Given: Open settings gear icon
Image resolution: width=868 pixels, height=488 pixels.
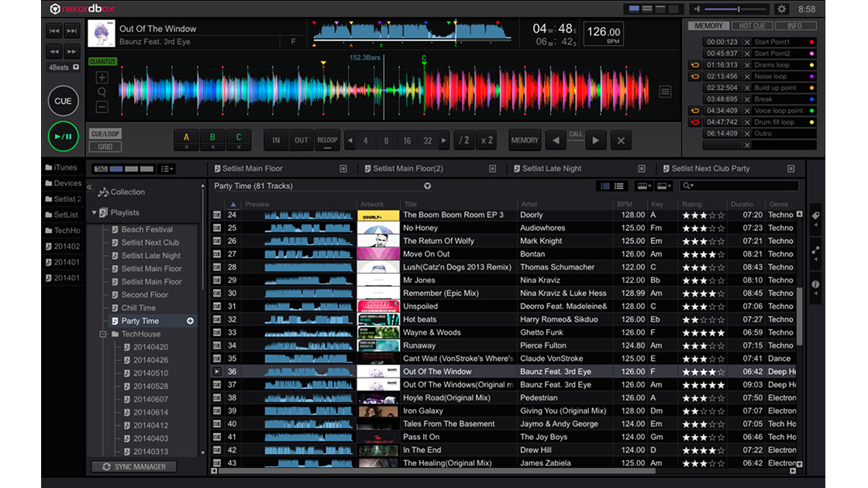Looking at the screenshot, I should 781,9.
